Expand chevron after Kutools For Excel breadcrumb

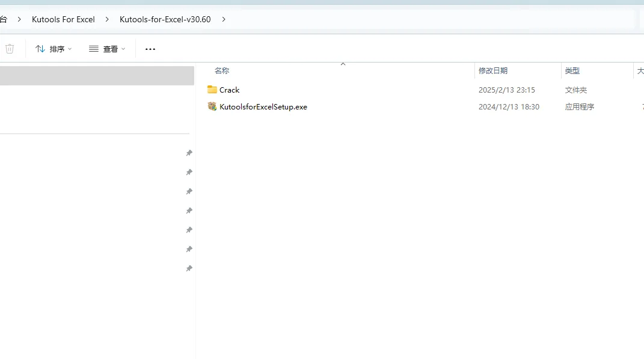[x=107, y=19]
